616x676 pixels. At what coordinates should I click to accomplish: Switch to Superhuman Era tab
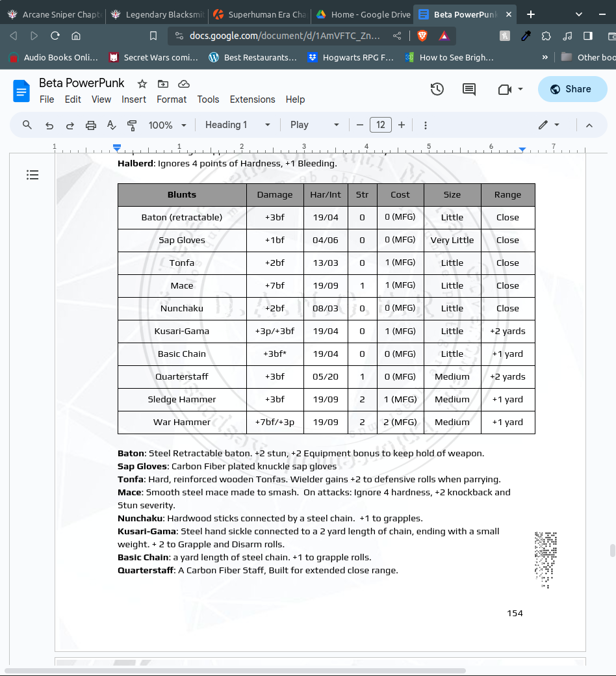[260, 15]
